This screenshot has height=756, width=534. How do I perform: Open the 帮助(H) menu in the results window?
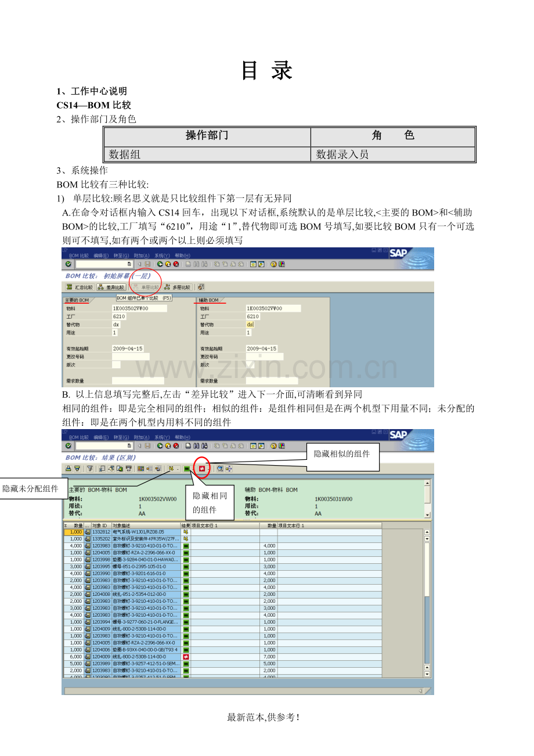point(183,437)
